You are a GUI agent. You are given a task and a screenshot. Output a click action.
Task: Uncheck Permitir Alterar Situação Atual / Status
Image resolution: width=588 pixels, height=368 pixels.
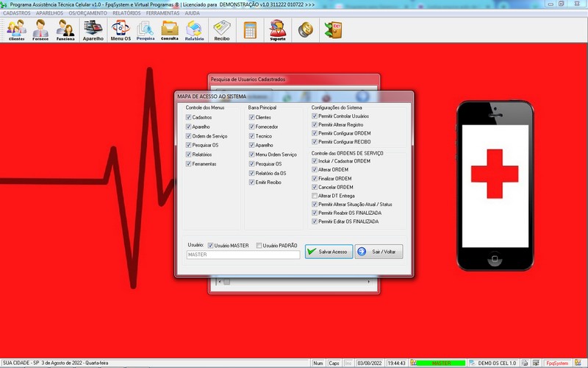coord(315,205)
